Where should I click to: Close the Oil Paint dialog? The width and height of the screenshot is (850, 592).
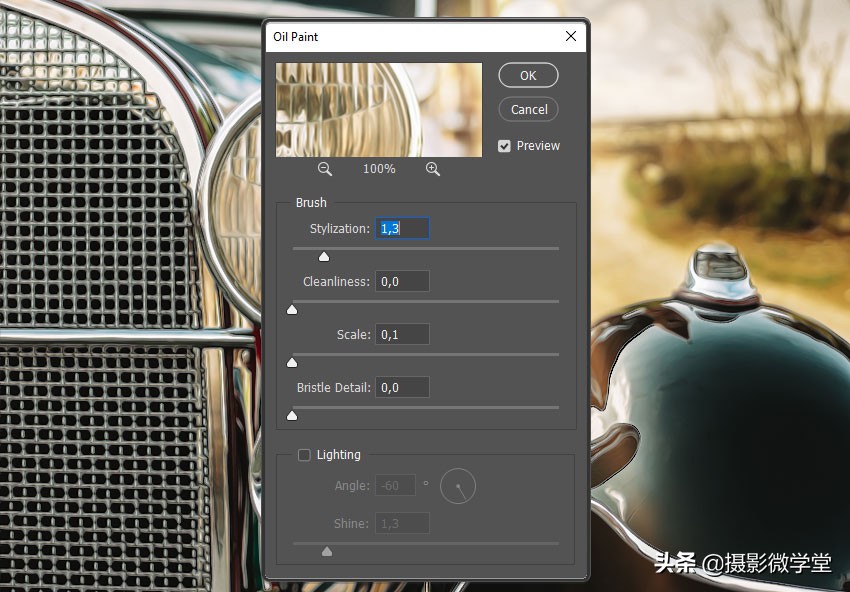[x=571, y=36]
